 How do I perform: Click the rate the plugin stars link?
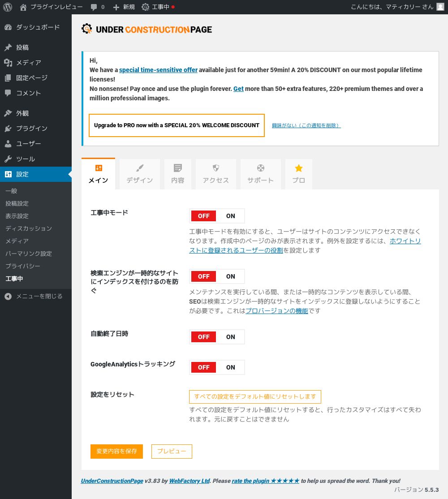click(x=266, y=481)
